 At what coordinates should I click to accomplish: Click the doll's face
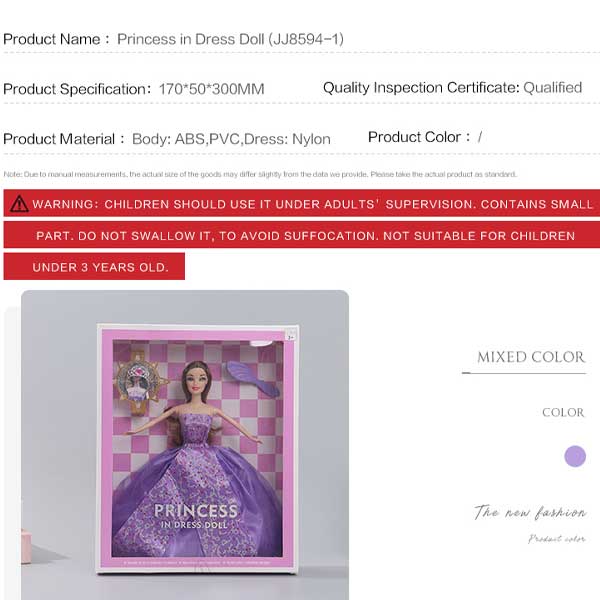pyautogui.click(x=196, y=380)
